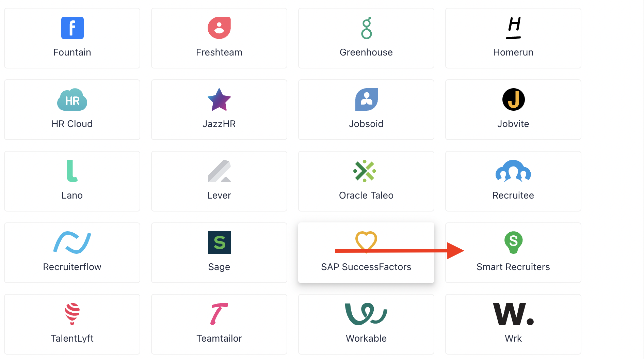This screenshot has width=644, height=359.
Task: Choose the Wrk integration label
Action: pyautogui.click(x=513, y=338)
